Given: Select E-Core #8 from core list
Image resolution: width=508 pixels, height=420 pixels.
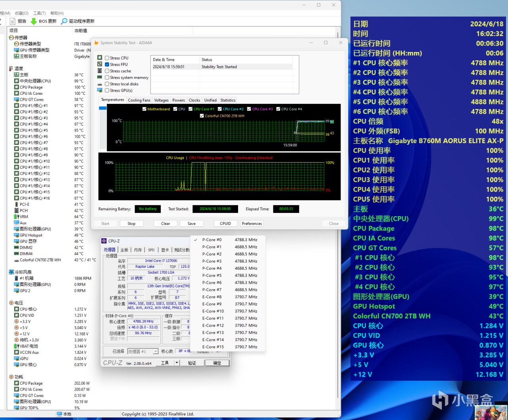Looking at the screenshot, I should click(x=212, y=297).
